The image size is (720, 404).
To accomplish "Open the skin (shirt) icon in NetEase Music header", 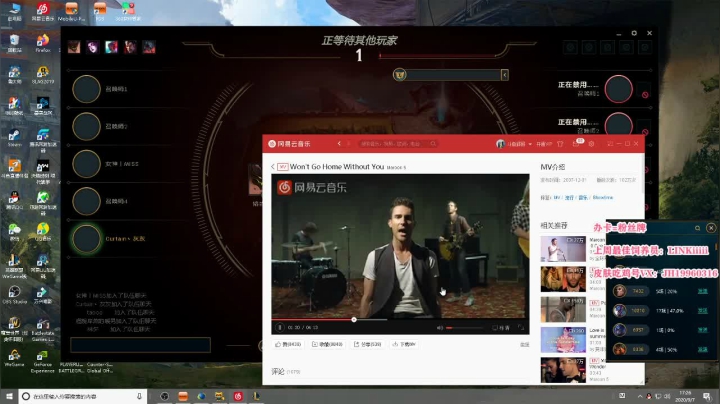I will pyautogui.click(x=560, y=144).
